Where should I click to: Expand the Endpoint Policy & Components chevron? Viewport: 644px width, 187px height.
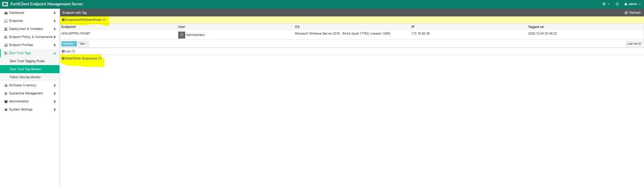tap(55, 37)
